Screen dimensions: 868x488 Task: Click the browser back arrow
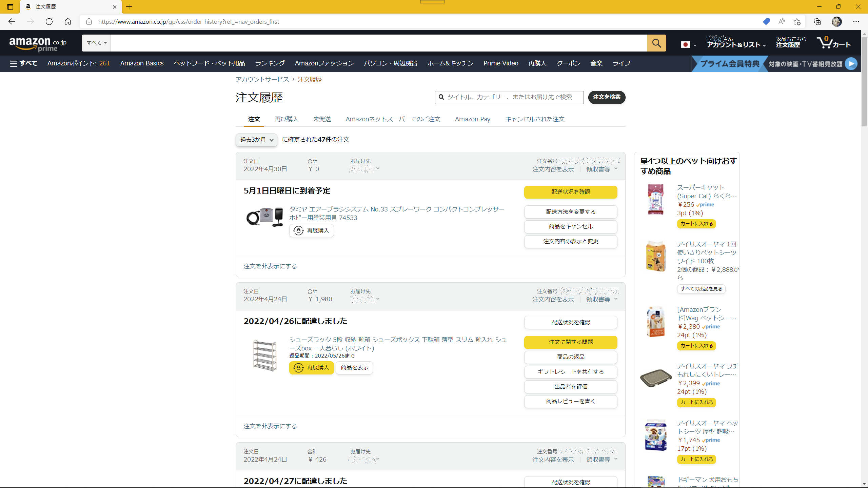click(12, 22)
